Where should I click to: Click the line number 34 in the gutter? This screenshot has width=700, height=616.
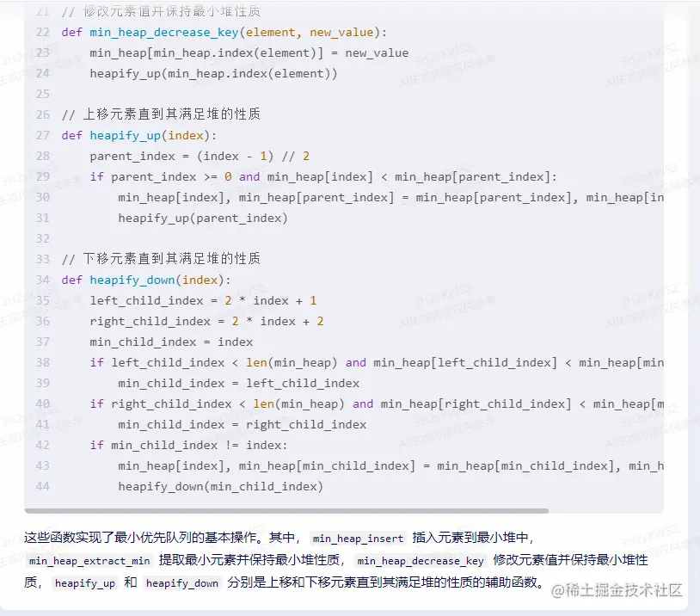(x=43, y=280)
